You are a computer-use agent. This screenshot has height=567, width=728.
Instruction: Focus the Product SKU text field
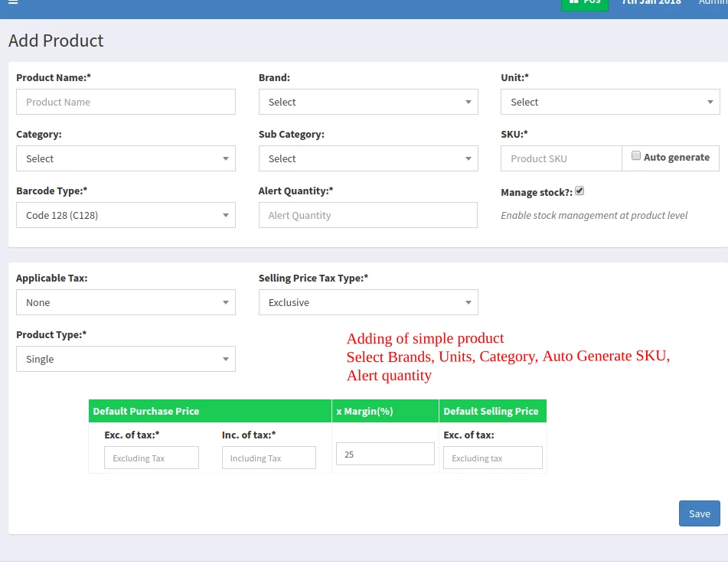coord(561,158)
